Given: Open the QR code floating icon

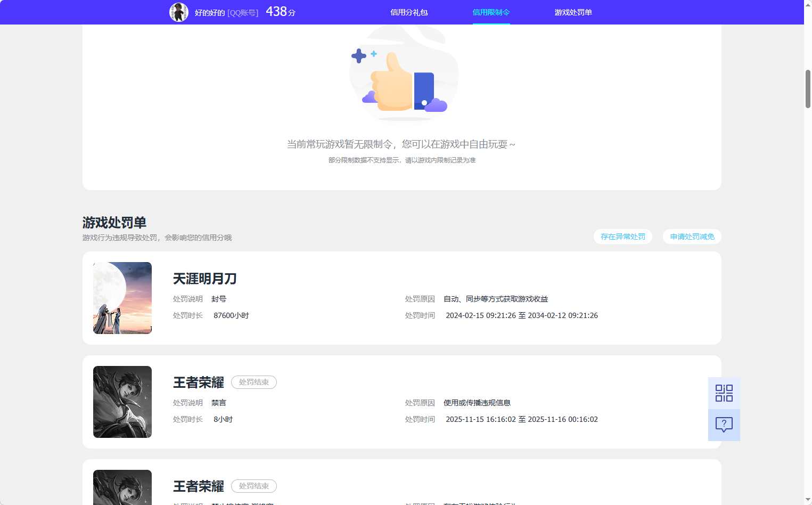Looking at the screenshot, I should click(x=724, y=393).
